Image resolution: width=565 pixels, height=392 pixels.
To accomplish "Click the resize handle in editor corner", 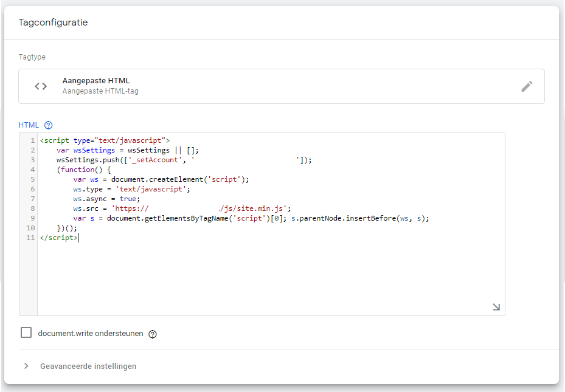I will click(496, 308).
